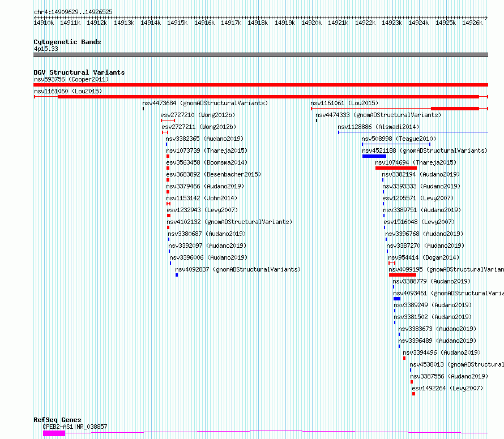Select nsv954414 (Dogan2014) variant
The image size is (504, 439).
[x=424, y=257]
